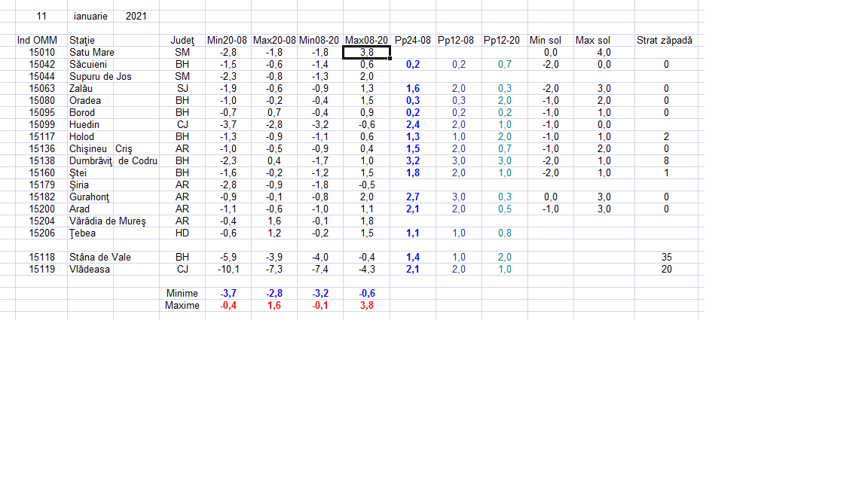Click Arad Max sol value 3,0

click(604, 209)
